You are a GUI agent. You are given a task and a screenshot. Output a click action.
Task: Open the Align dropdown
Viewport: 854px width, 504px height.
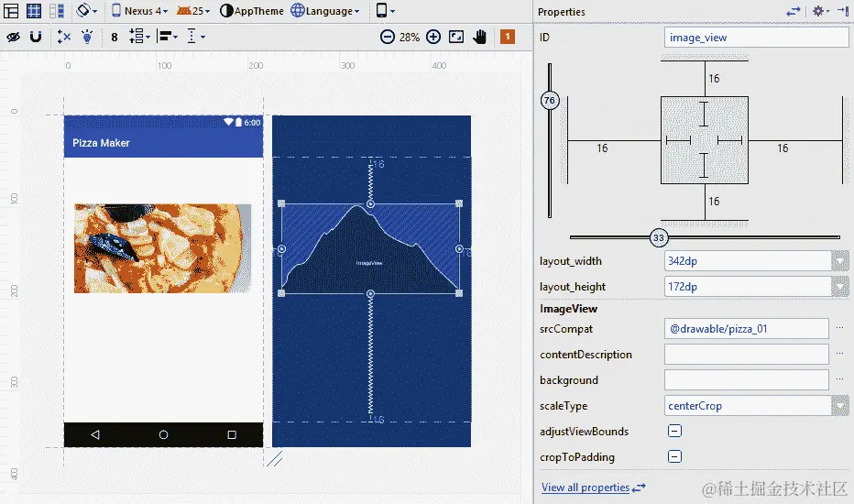[x=167, y=37]
